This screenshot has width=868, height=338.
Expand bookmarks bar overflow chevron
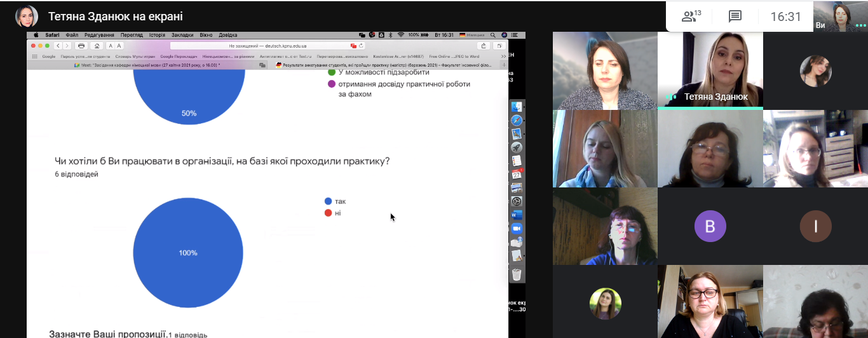point(504,56)
